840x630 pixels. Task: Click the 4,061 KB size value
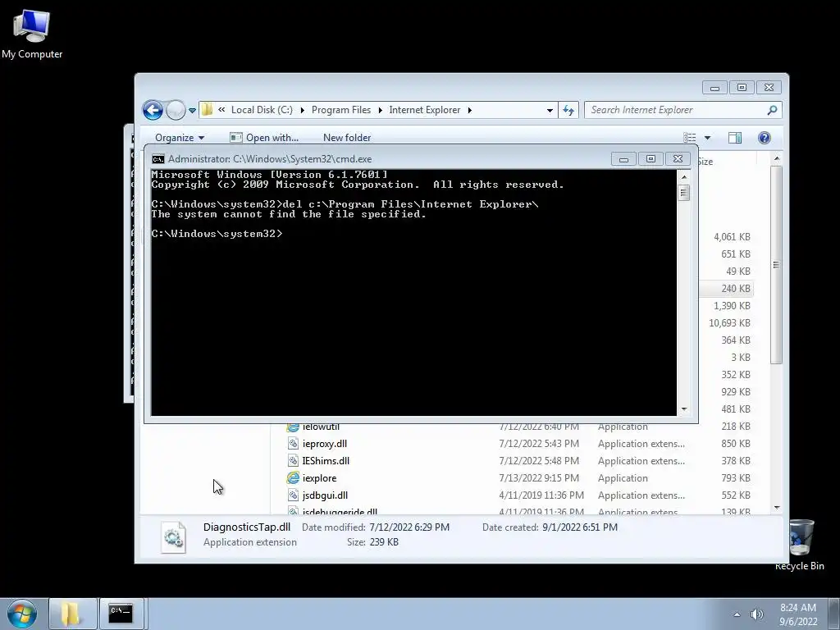[732, 237]
